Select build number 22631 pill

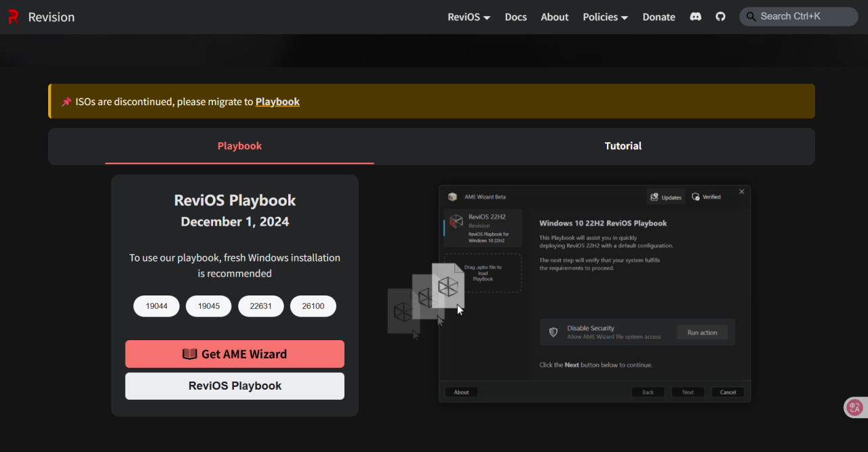tap(261, 306)
